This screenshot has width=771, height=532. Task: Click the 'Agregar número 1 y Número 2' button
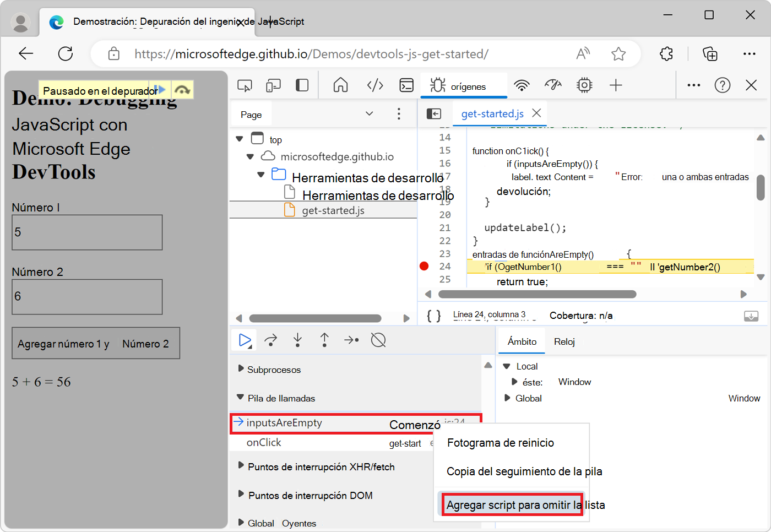(95, 343)
